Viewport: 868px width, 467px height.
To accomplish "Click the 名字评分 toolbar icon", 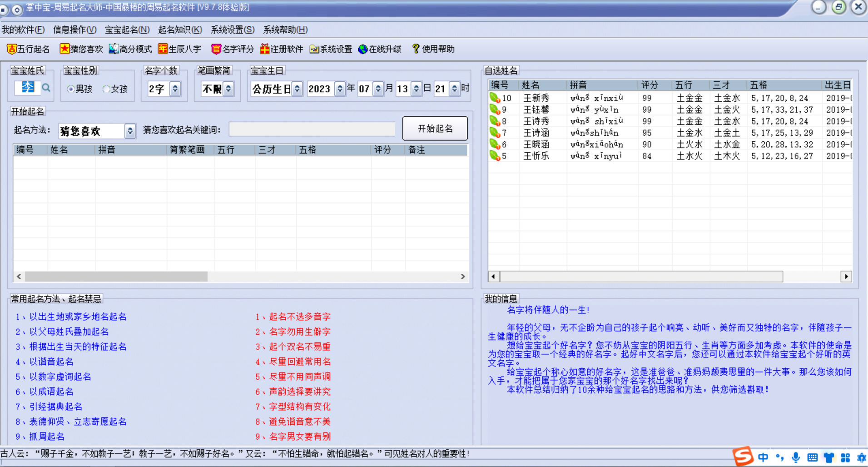I will tap(216, 49).
